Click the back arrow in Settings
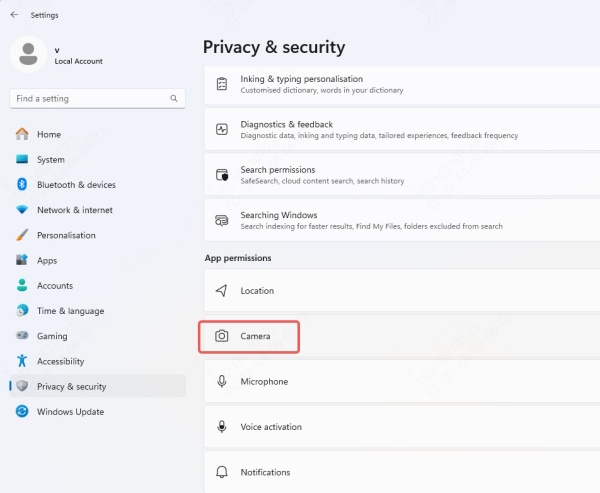 15,15
